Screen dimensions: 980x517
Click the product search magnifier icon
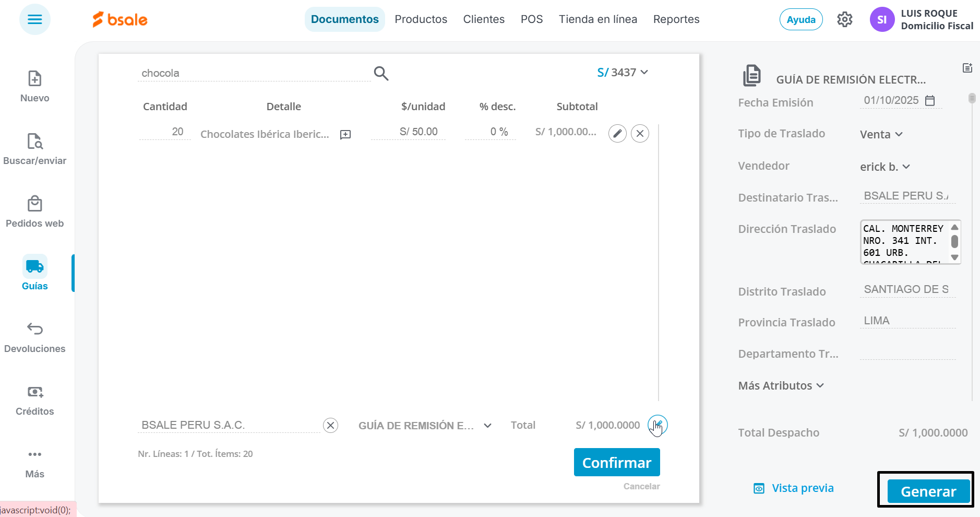click(381, 74)
